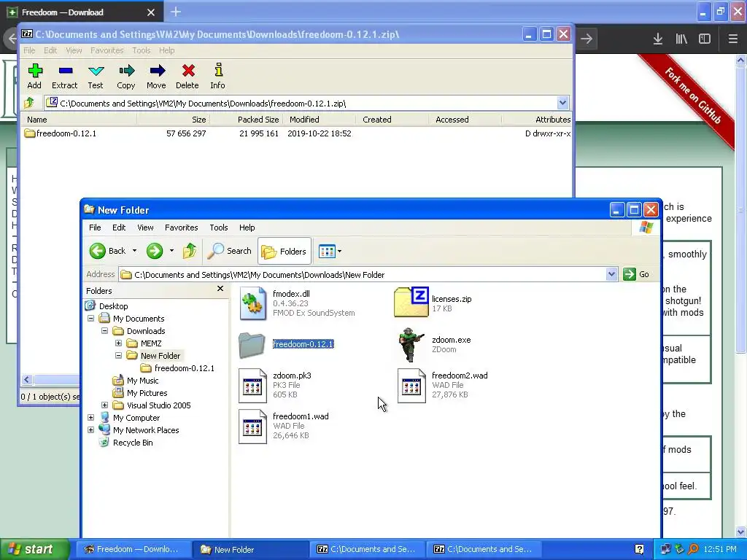Select Desktop in the folder tree
The image size is (747, 560).
tap(113, 306)
